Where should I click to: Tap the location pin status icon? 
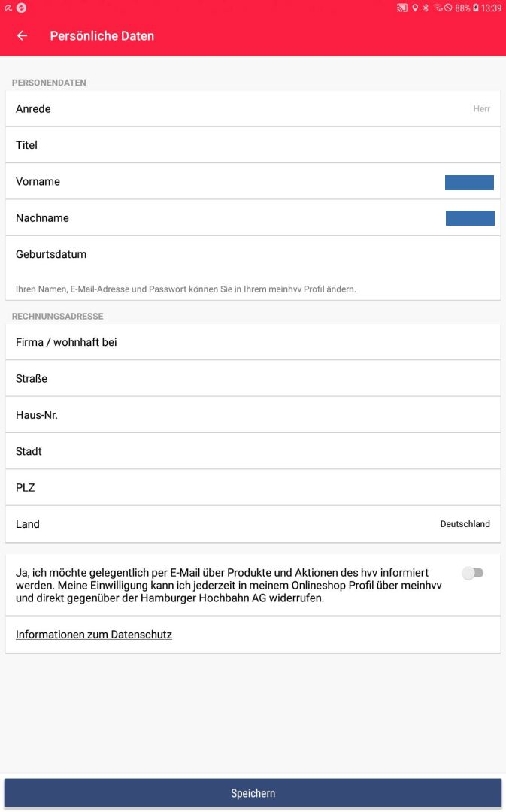pyautogui.click(x=415, y=8)
